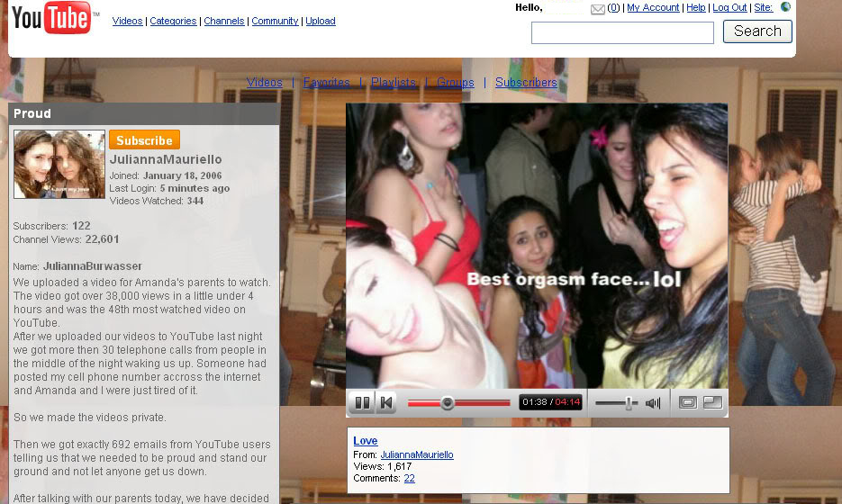Click the YouTube logo
Screen dimensions: 842x504
coord(53,19)
